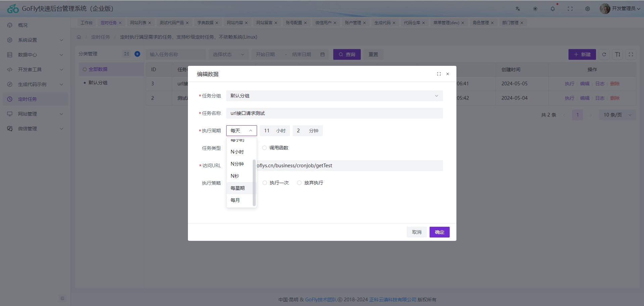Expand 系统设置 in the sidebar
This screenshot has height=306, width=644.
click(x=35, y=40)
